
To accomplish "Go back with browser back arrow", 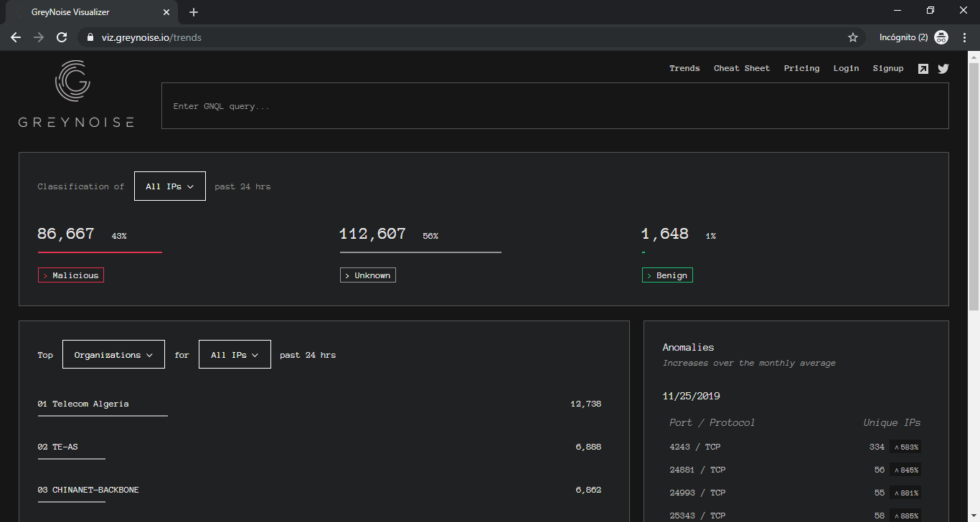I will [16, 37].
